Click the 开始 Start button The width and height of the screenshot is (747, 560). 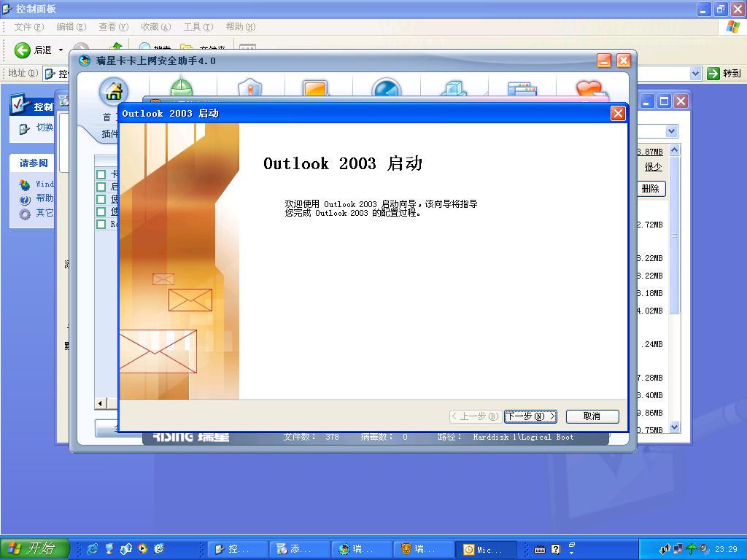pos(34,548)
